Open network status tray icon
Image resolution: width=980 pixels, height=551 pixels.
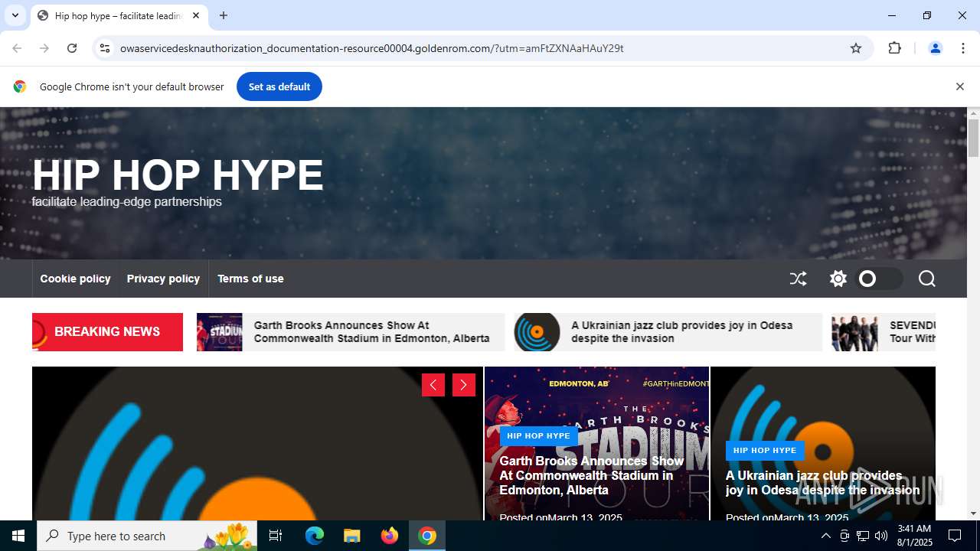863,536
